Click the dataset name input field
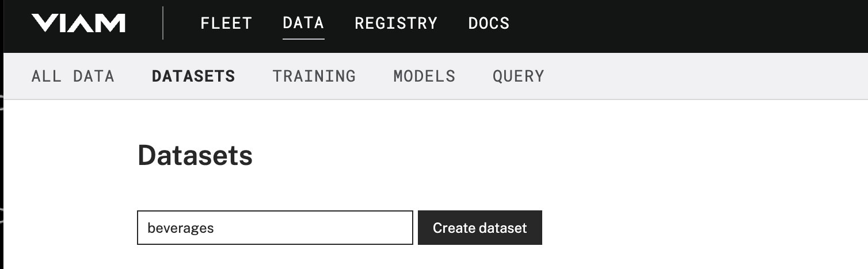Screen dimensions: 868x269 point(275,228)
